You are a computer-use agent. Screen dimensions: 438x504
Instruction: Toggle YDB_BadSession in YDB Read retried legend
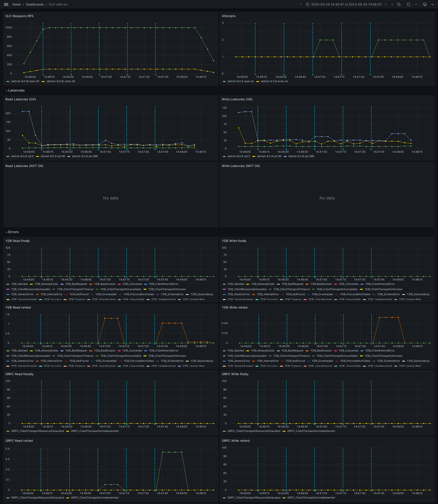click(x=105, y=351)
